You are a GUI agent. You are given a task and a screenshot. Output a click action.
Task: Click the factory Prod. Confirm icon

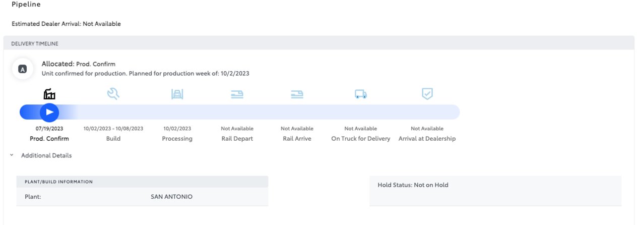point(49,94)
